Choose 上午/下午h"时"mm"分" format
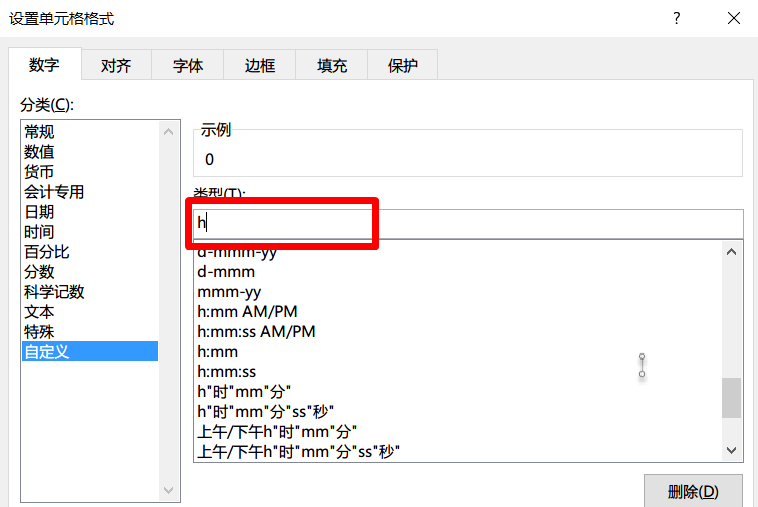This screenshot has width=758, height=507. tap(457, 432)
